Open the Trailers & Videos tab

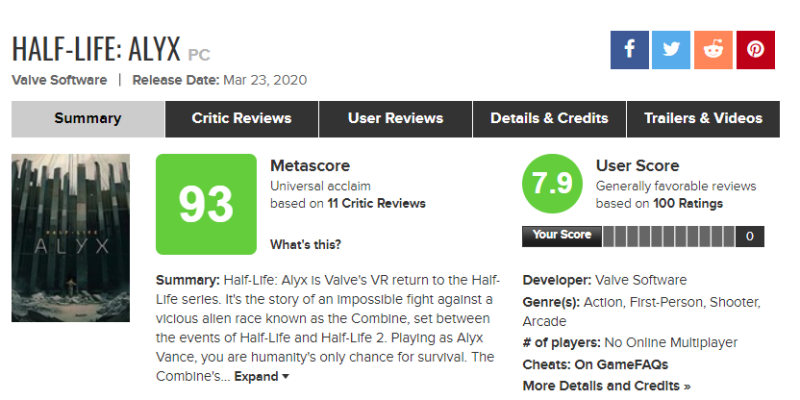[703, 119]
